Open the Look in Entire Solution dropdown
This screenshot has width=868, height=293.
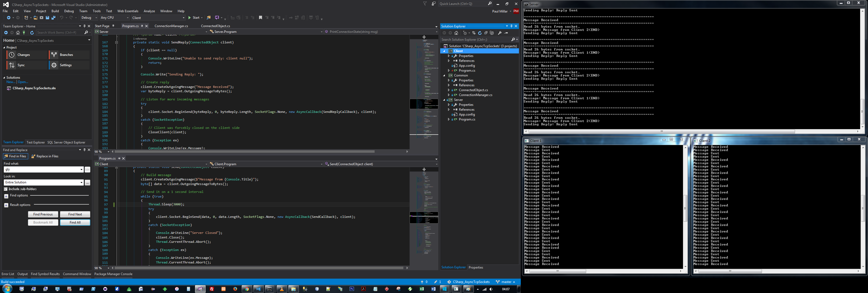pos(44,182)
